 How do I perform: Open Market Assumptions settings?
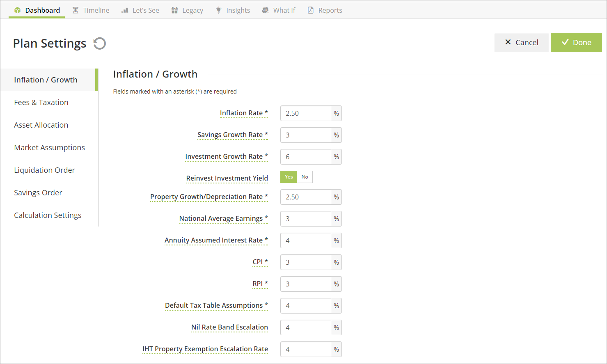click(49, 147)
